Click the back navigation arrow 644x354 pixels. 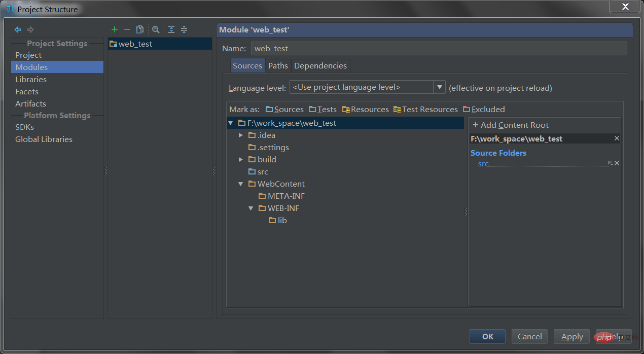tap(18, 30)
